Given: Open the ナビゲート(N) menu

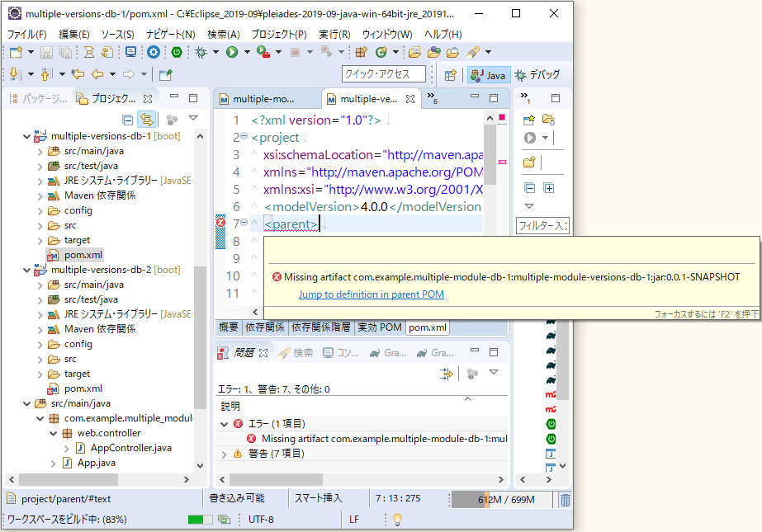Looking at the screenshot, I should pyautogui.click(x=171, y=35).
